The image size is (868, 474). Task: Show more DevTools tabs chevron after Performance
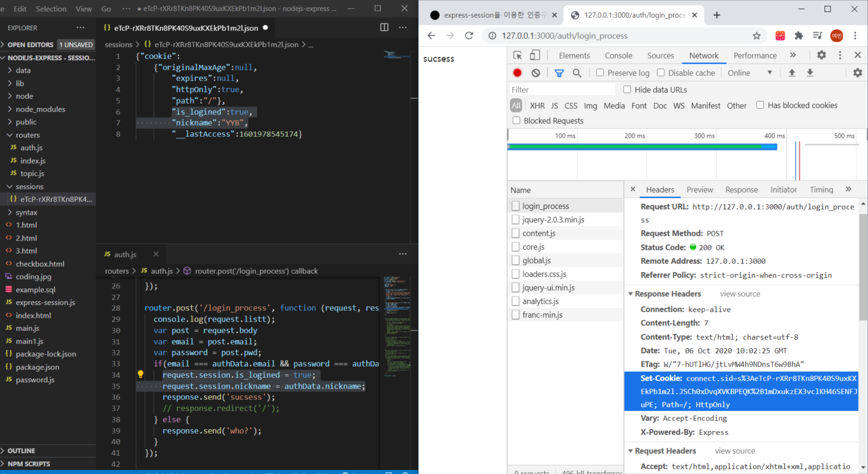(x=793, y=55)
